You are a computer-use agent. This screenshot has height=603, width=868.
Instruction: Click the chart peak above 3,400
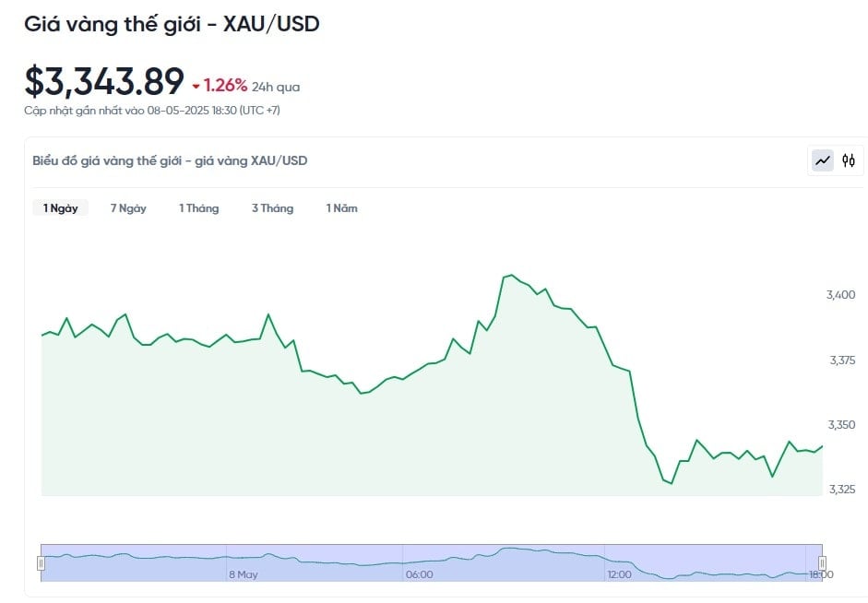pyautogui.click(x=512, y=275)
